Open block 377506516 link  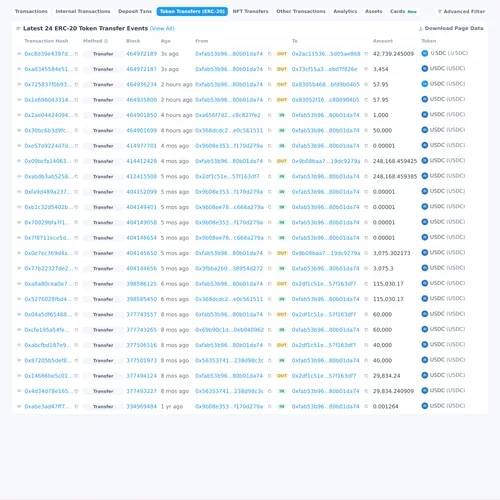(x=141, y=345)
